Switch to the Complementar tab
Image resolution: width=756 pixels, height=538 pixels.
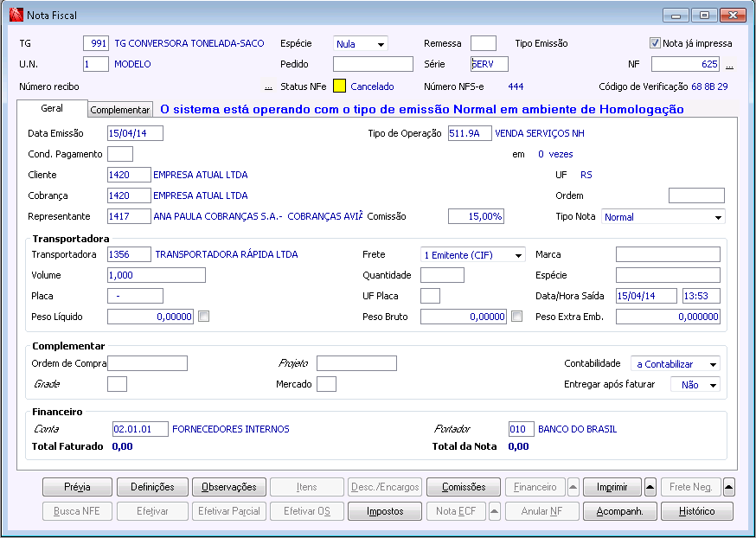point(120,110)
